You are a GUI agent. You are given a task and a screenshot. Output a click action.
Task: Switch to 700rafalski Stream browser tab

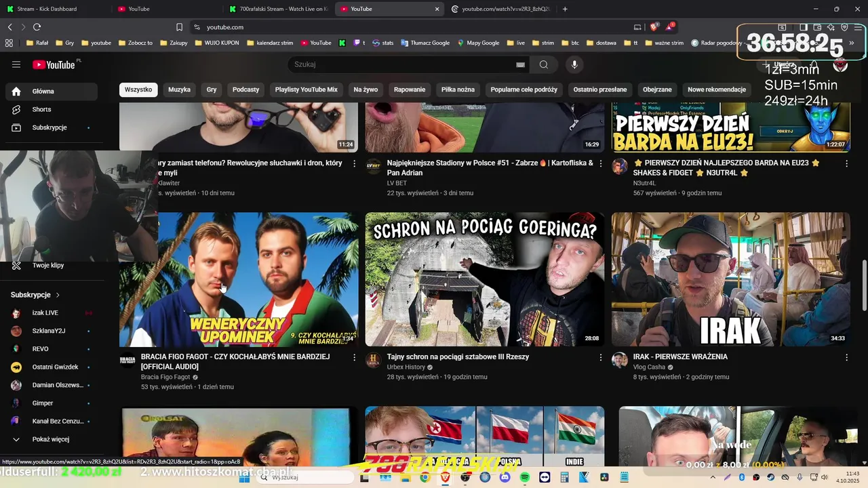pos(278,9)
